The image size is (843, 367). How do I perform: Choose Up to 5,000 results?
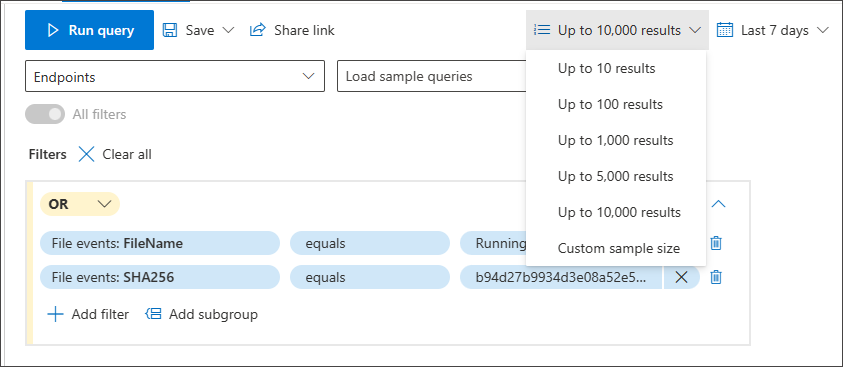[616, 176]
